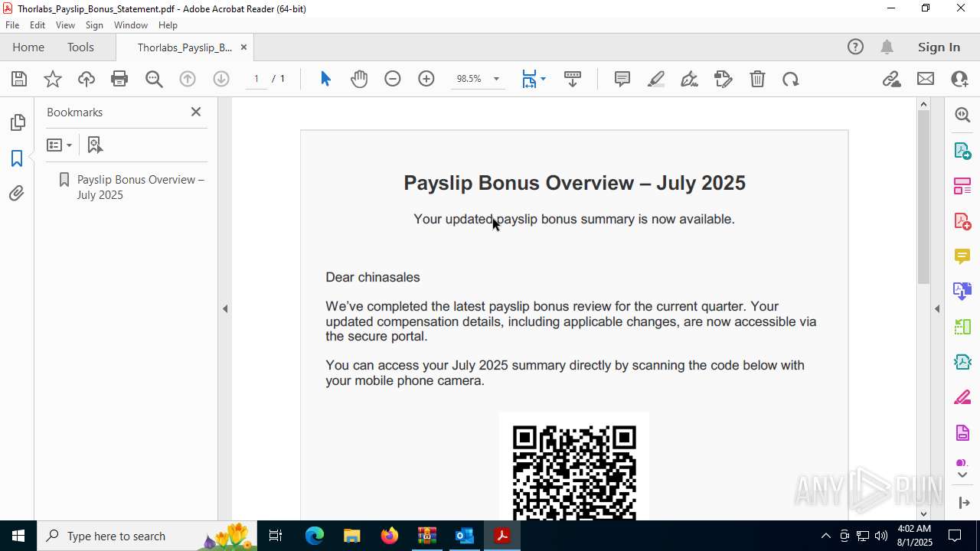Rotate the page view

791,79
